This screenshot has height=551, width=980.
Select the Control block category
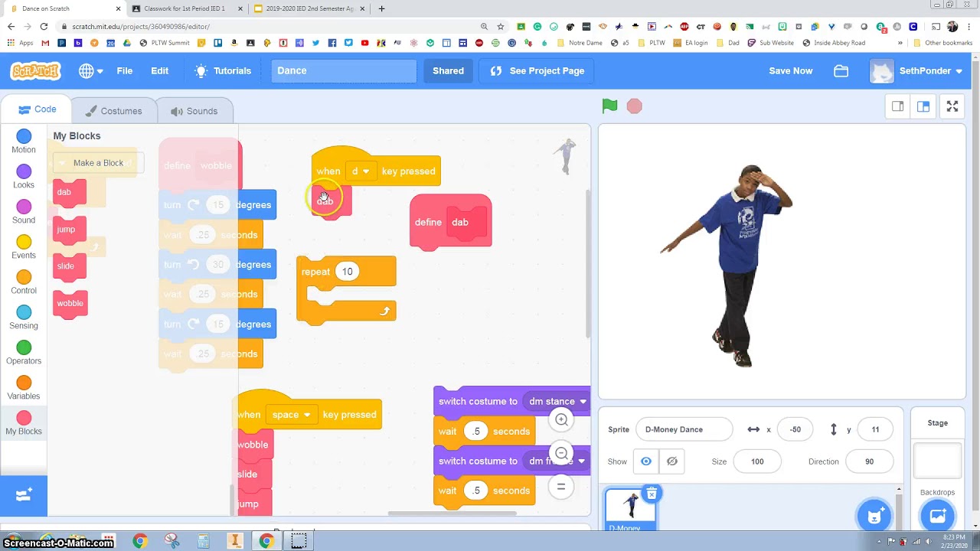[x=24, y=282]
